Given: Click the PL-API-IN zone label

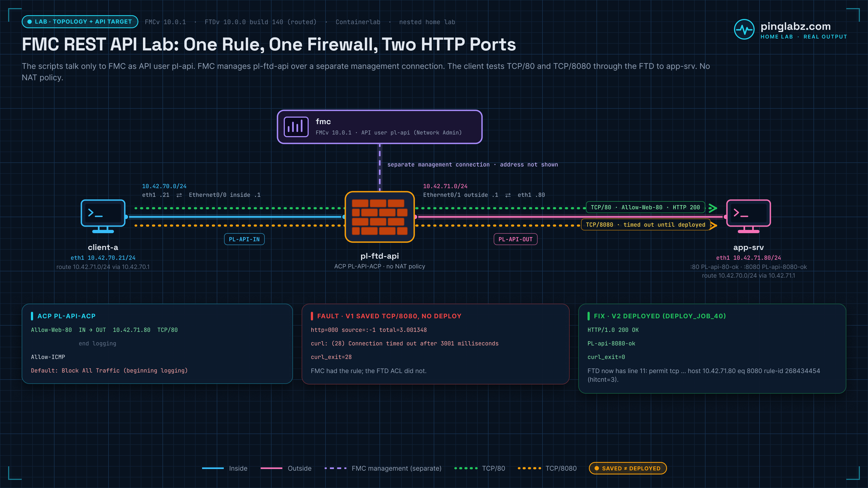Looking at the screenshot, I should 244,239.
